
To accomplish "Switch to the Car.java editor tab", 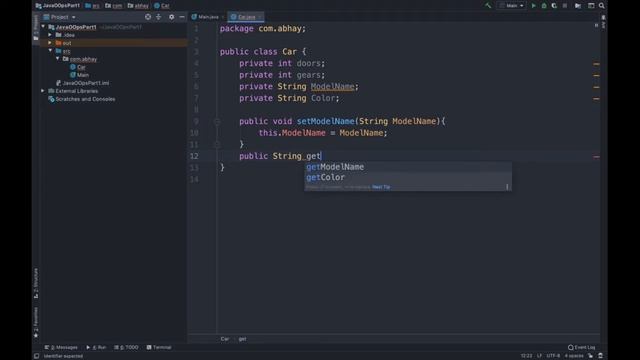I will 245,17.
